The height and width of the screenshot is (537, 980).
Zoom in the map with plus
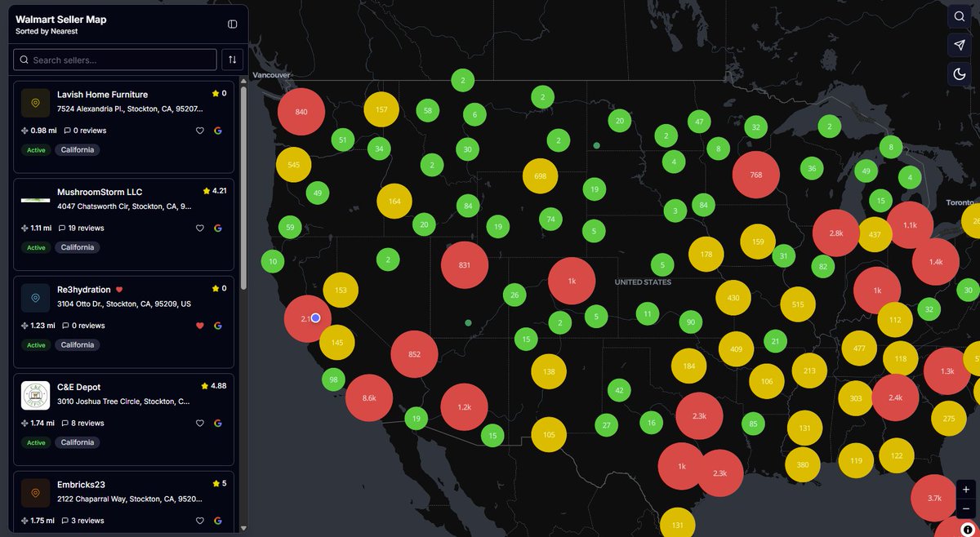[966, 490]
